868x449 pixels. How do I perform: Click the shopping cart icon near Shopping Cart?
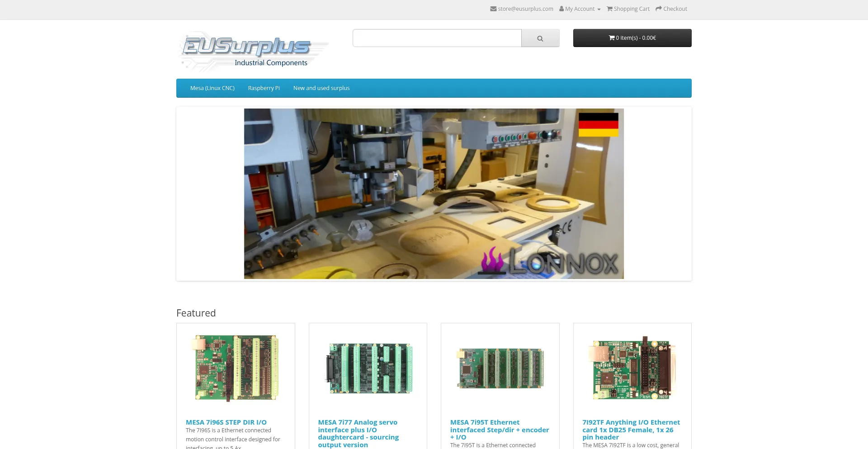click(610, 9)
